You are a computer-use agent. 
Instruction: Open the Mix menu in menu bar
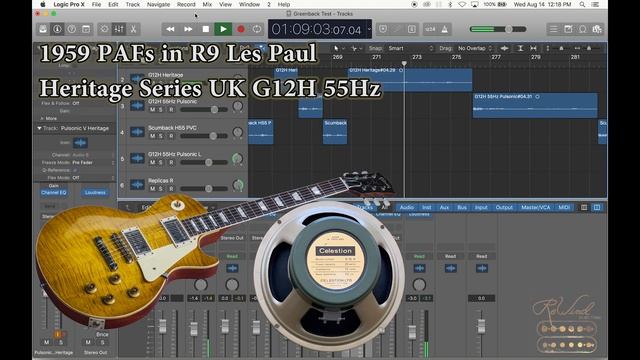[x=207, y=4]
